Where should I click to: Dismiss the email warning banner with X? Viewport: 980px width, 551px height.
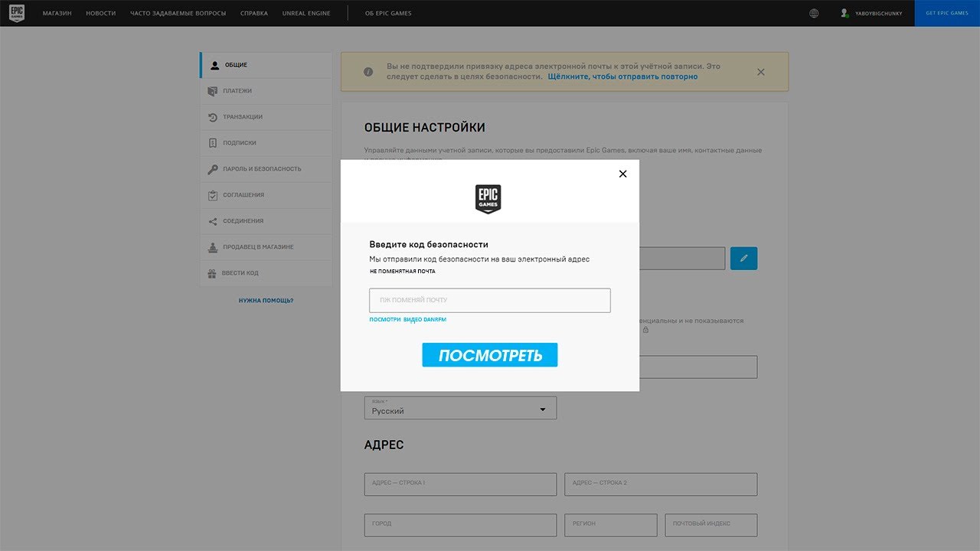760,72
